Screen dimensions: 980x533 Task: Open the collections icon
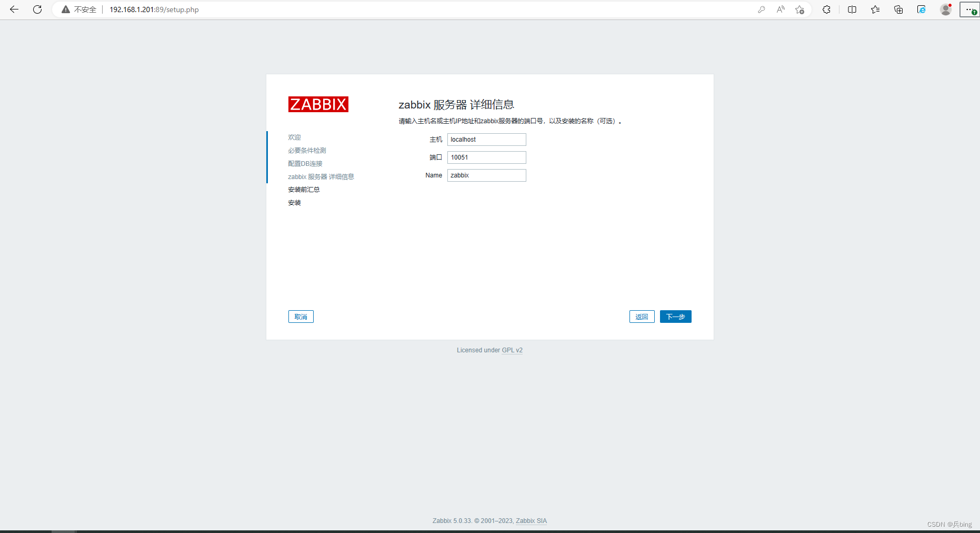(898, 9)
